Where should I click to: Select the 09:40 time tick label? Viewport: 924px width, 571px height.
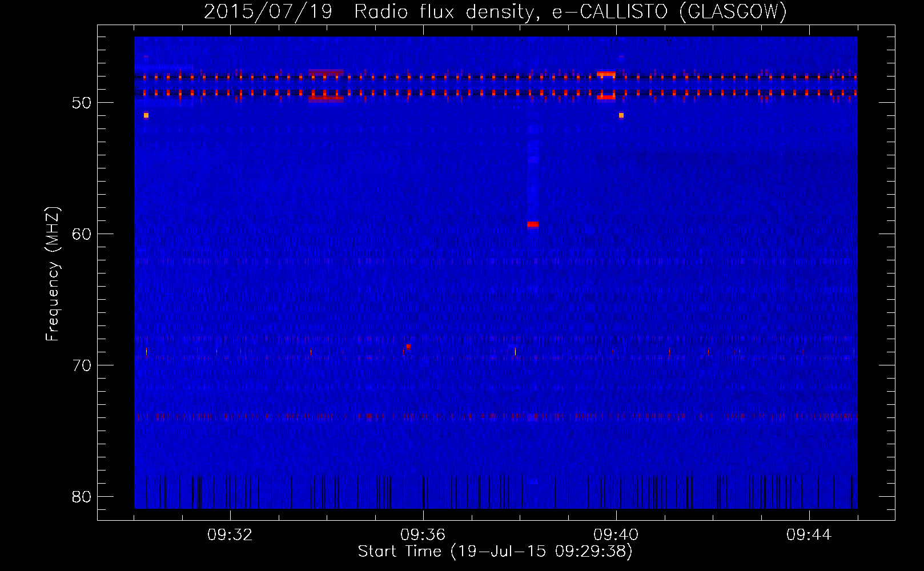click(x=616, y=535)
